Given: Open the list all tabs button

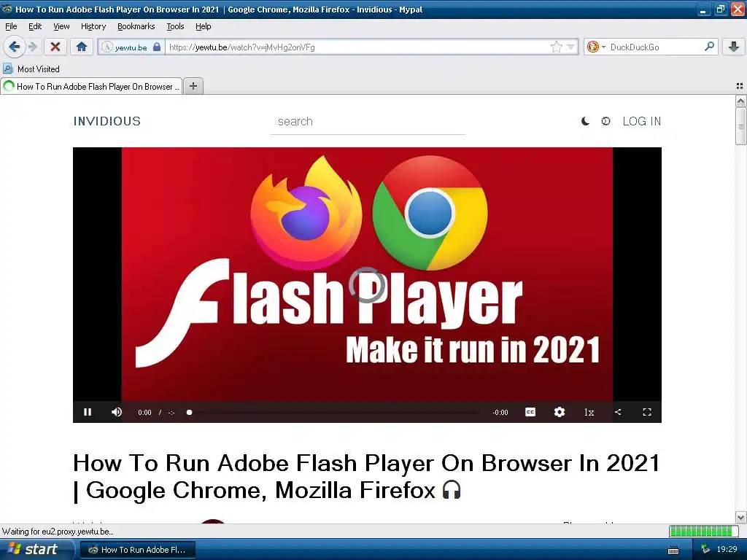Looking at the screenshot, I should 740,86.
